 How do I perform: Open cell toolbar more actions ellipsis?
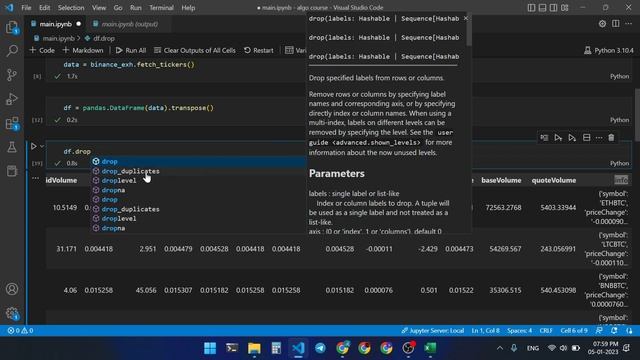(599, 138)
